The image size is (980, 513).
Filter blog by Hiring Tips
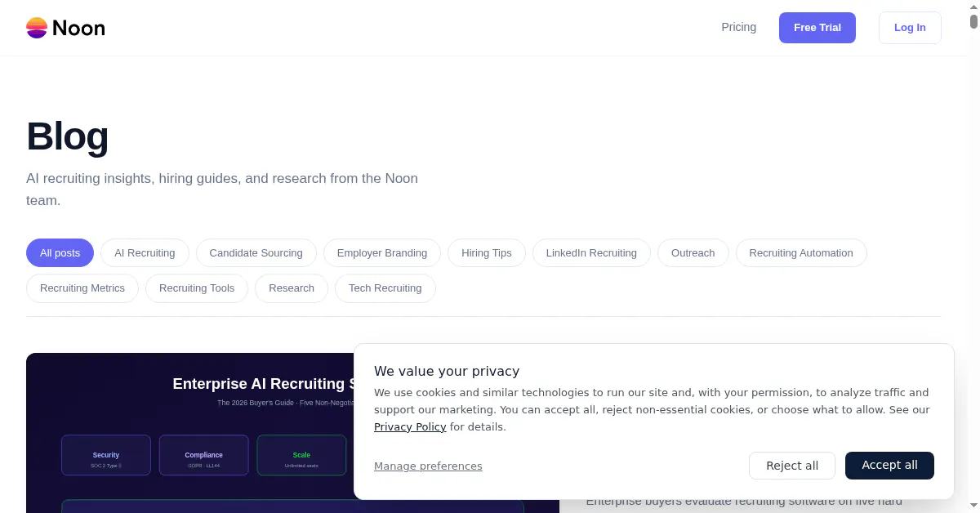pyautogui.click(x=487, y=253)
